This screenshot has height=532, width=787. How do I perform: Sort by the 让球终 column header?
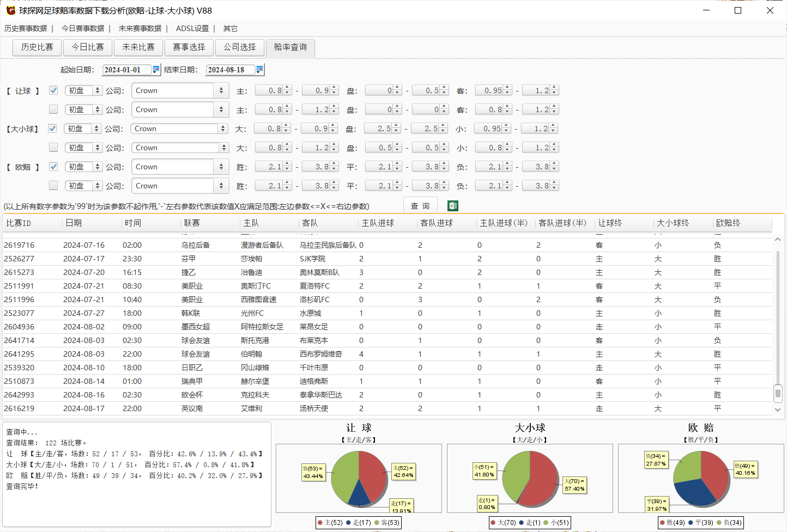[x=624, y=223]
